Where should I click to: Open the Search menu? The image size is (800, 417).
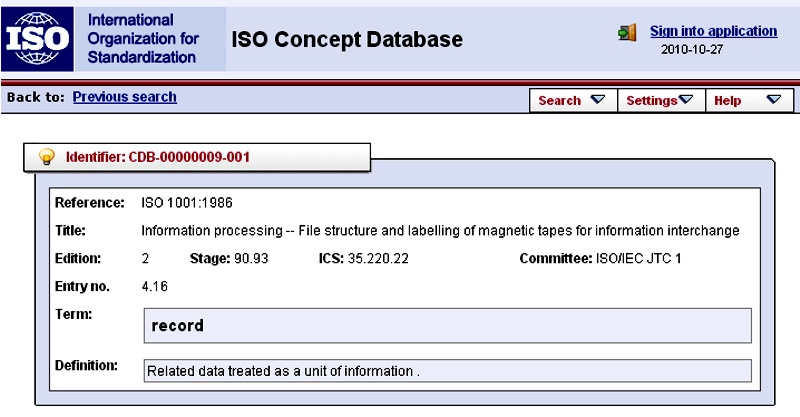573,100
